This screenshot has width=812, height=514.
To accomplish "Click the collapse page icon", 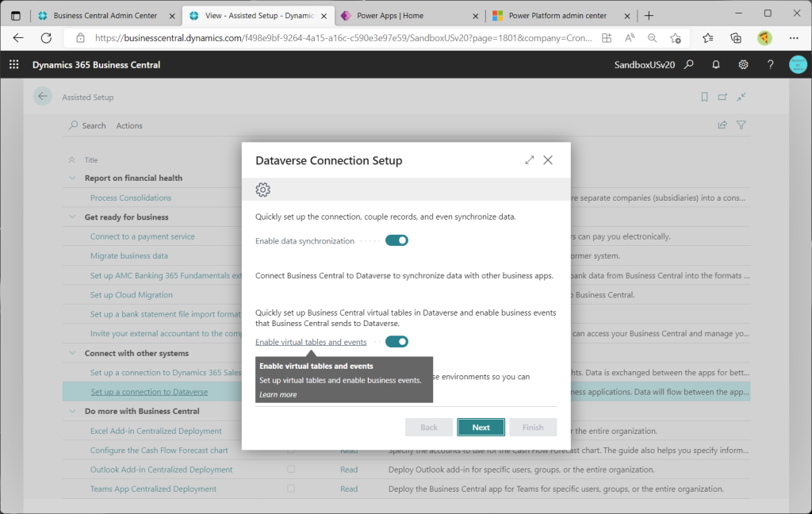I will (x=741, y=97).
